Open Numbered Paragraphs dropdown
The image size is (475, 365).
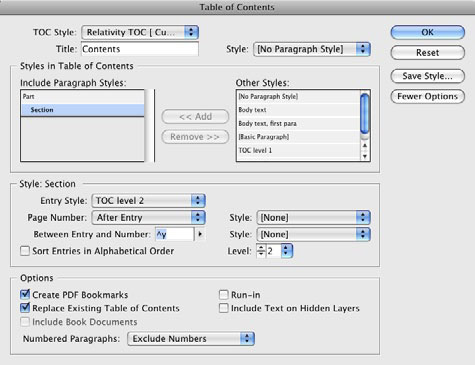(191, 339)
